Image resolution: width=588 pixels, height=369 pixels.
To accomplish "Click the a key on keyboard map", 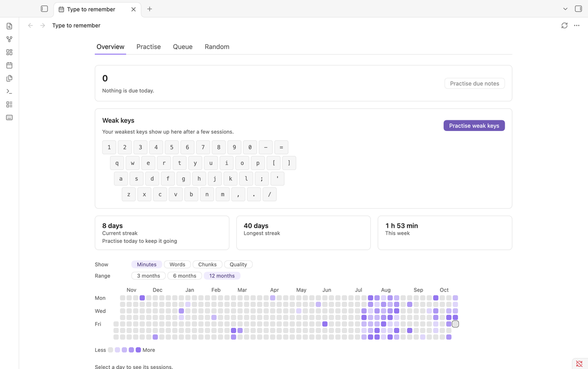I will tap(121, 179).
